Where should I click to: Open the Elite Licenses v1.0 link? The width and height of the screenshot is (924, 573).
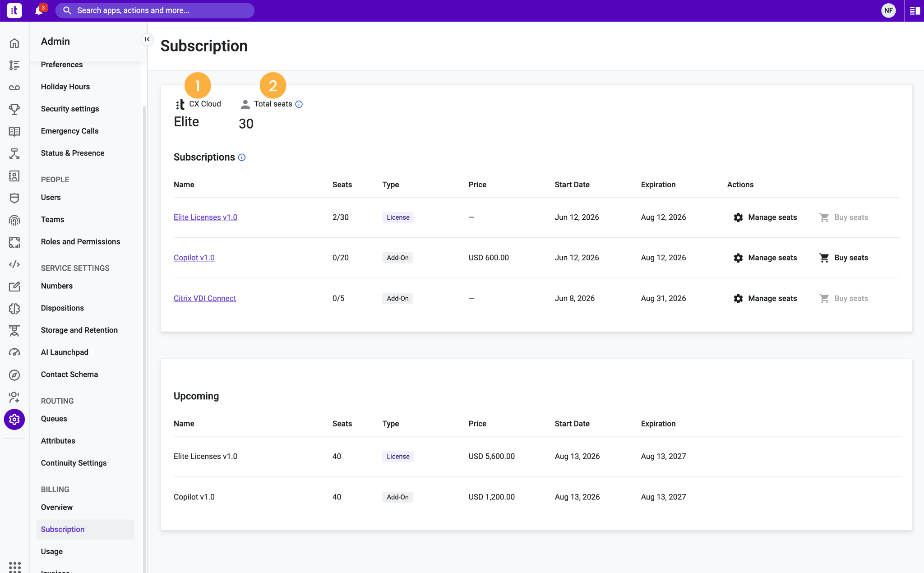[x=205, y=217]
